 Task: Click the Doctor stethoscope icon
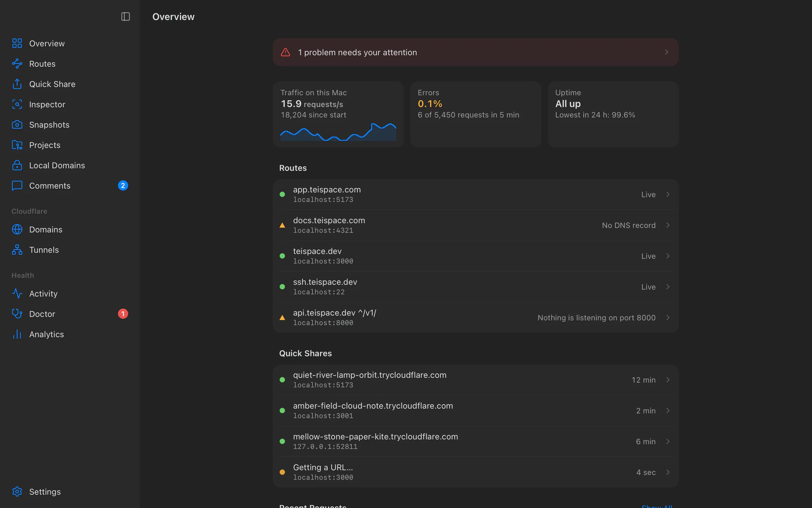coord(17,313)
